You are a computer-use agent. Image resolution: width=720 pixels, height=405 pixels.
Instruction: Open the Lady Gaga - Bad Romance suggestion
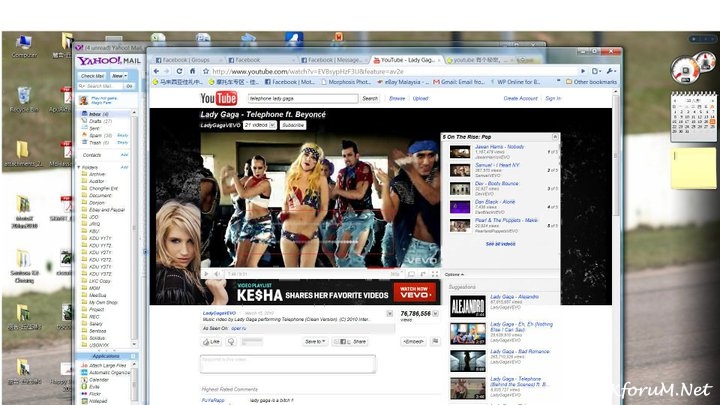click(x=520, y=351)
